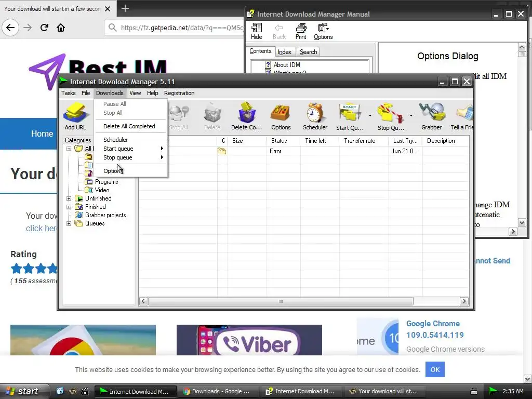Viewport: 532px width, 399px height.
Task: Click Hide in the IDM Manual toolbar
Action: tap(257, 31)
